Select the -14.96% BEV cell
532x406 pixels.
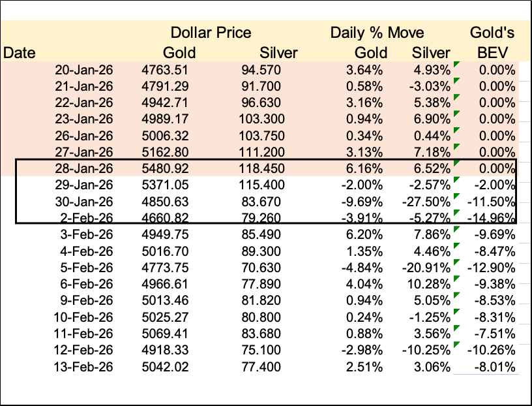pos(492,217)
